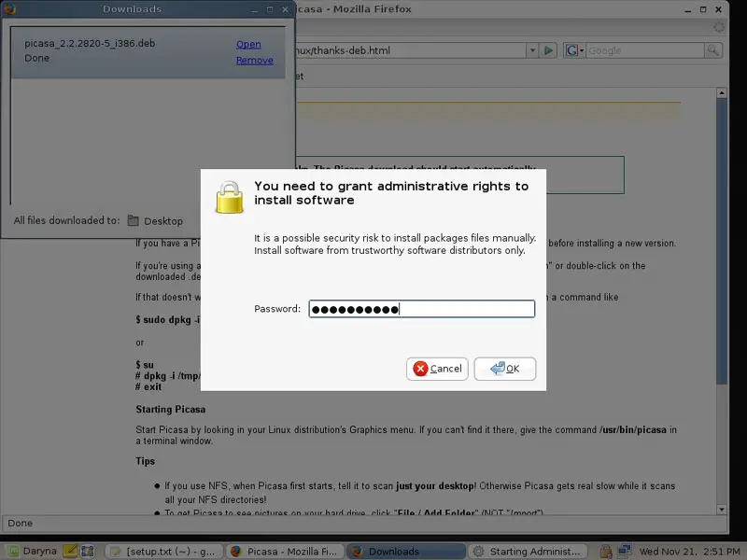Select the Downloads taskbar window button

[x=405, y=552]
